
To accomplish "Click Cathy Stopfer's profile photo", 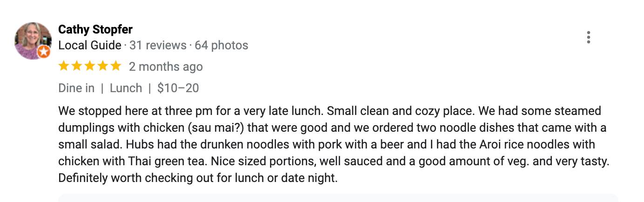I will 32,40.
